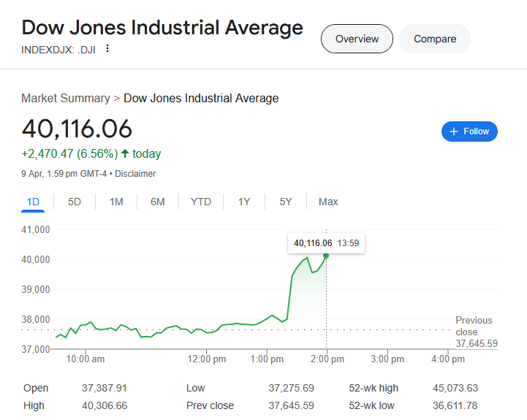Choose the 1Y chart range
Viewport: 527px width, 420px height.
click(244, 202)
